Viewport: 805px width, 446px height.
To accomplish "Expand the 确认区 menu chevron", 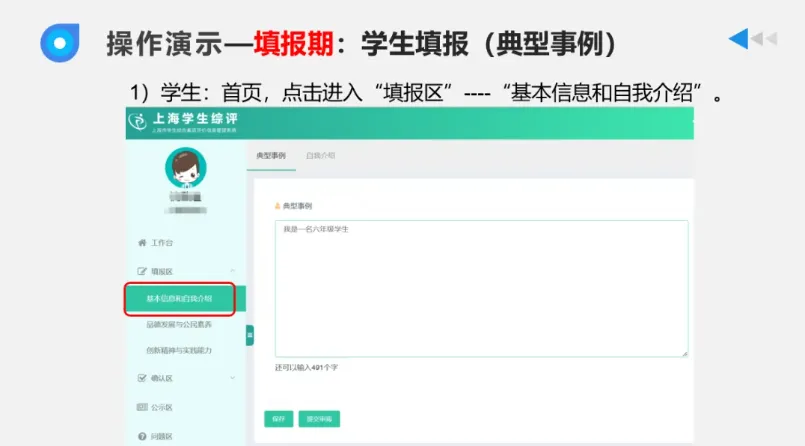I will [233, 378].
